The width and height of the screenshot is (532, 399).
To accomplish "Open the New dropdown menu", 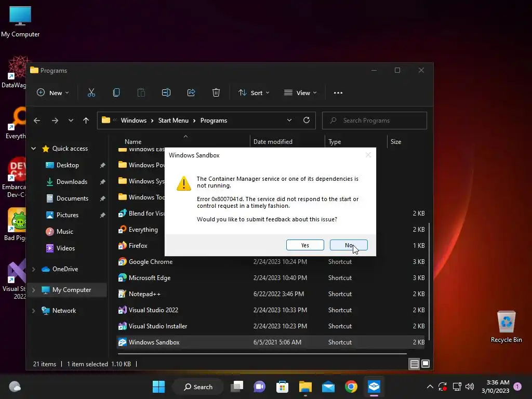I will pos(53,92).
